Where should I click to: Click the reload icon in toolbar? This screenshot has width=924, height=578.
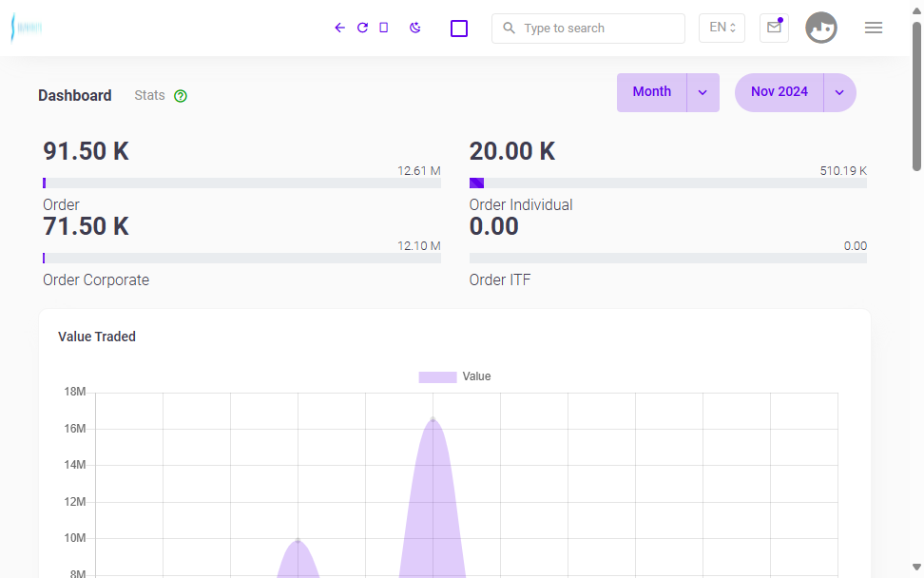point(362,28)
